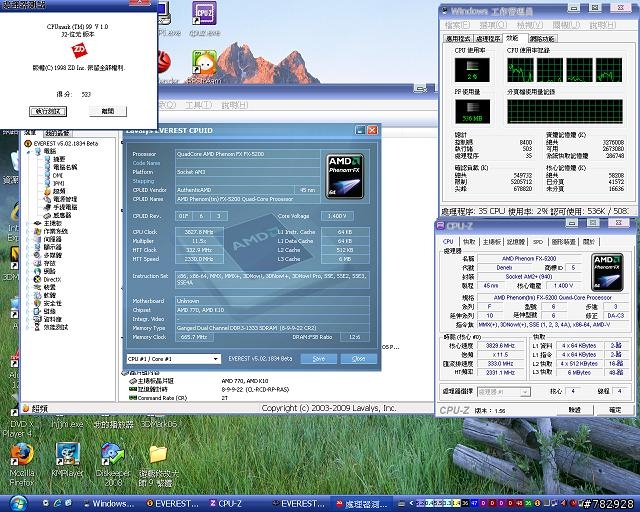Viewport: 640px width, 512px height.
Task: Open the 工具(T) menu in EVEREST
Action: click(x=199, y=105)
